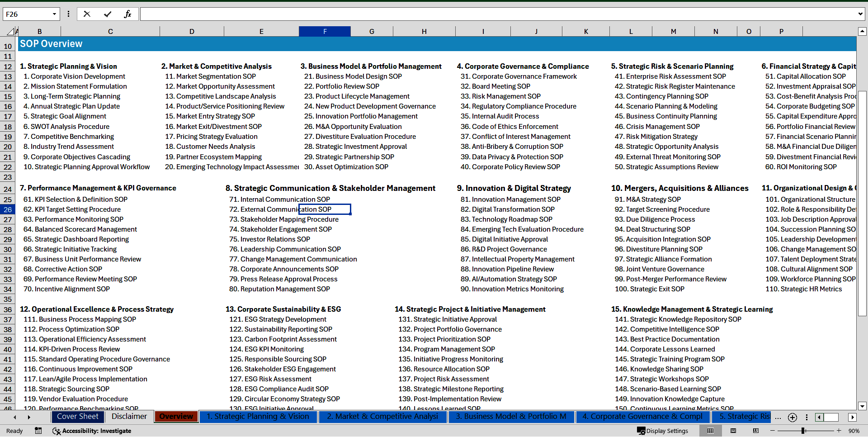
Task: Open the Name Box dropdown arrow
Action: (55, 14)
